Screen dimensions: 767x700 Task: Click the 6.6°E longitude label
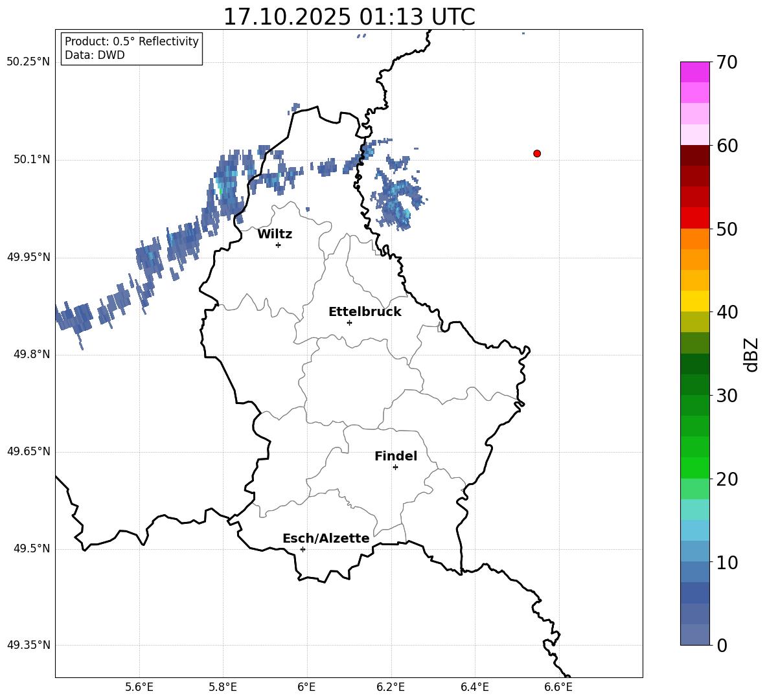(558, 687)
